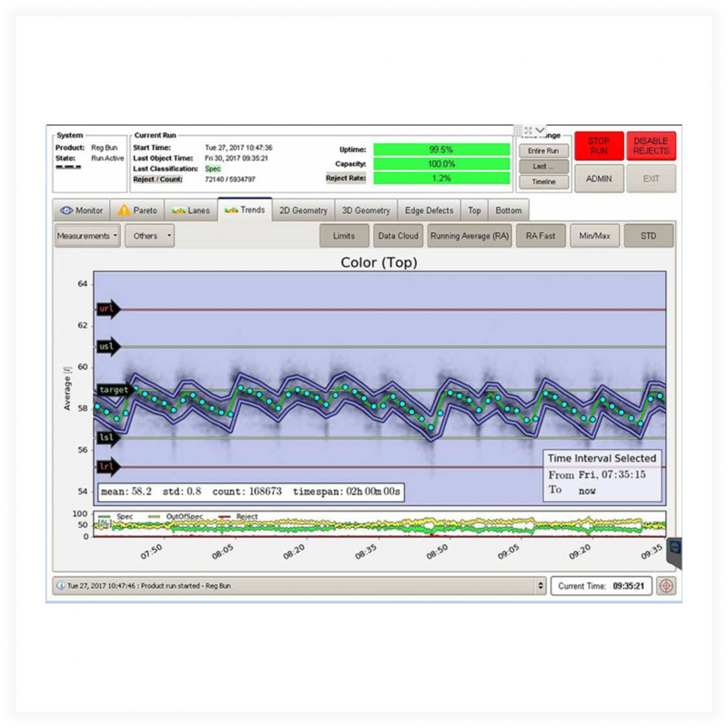Click the Spec legend entry
This screenshot has width=728, height=728.
[117, 516]
